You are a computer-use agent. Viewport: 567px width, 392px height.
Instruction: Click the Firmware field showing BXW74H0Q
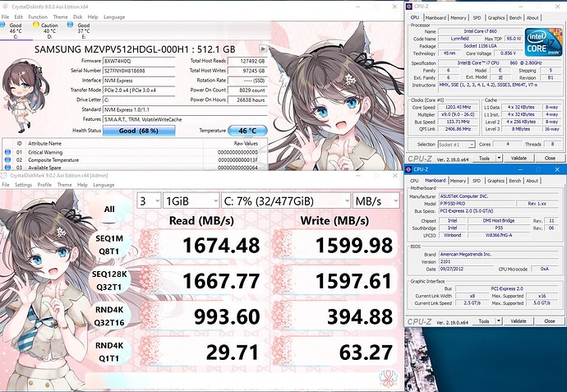(x=139, y=61)
